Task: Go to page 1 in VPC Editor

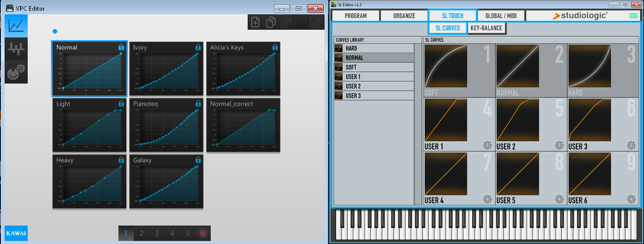Action: [x=126, y=233]
